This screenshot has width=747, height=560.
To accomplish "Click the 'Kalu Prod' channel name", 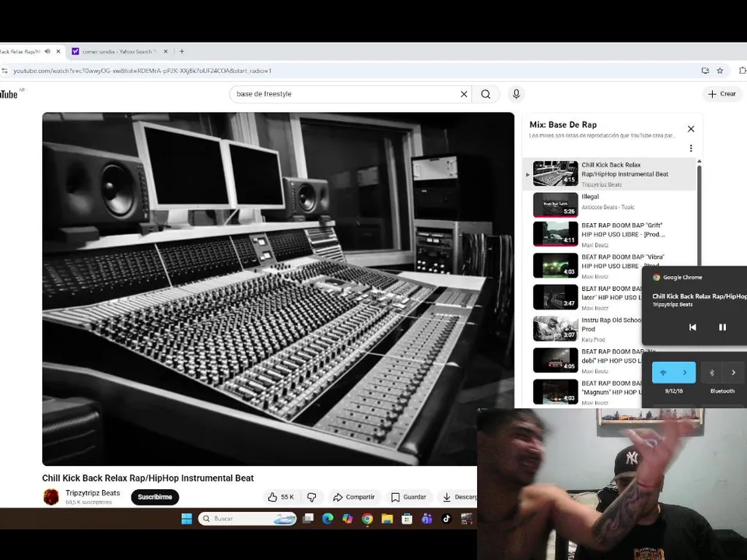I will (x=593, y=340).
